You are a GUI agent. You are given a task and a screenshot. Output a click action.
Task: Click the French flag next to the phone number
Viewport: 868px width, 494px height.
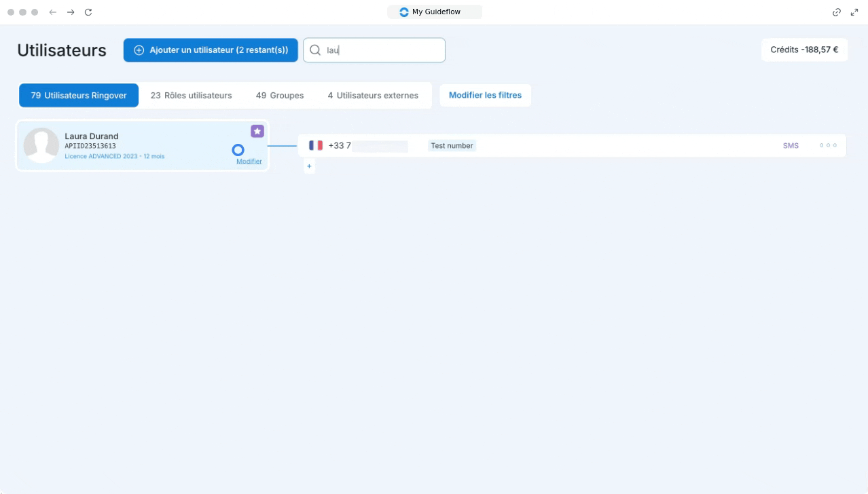[x=316, y=145]
